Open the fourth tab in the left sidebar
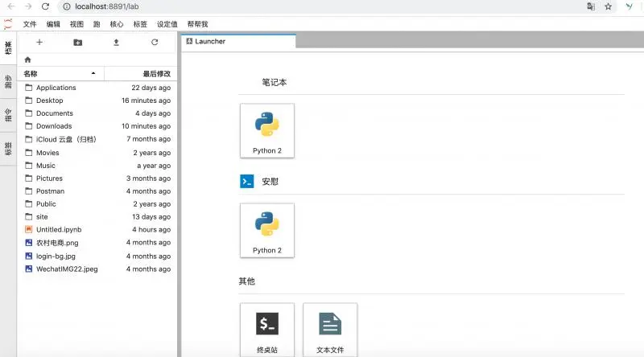This screenshot has width=644, height=357. (8, 149)
